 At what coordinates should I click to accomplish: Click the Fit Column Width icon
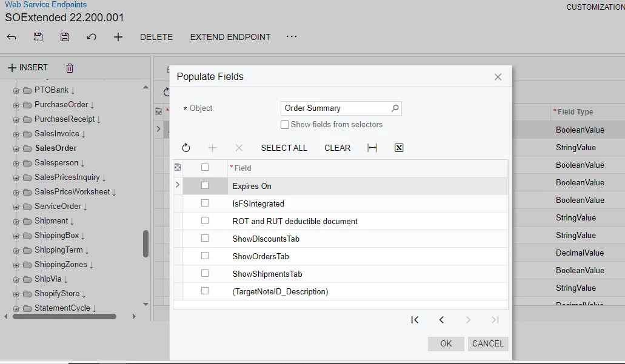pos(371,147)
